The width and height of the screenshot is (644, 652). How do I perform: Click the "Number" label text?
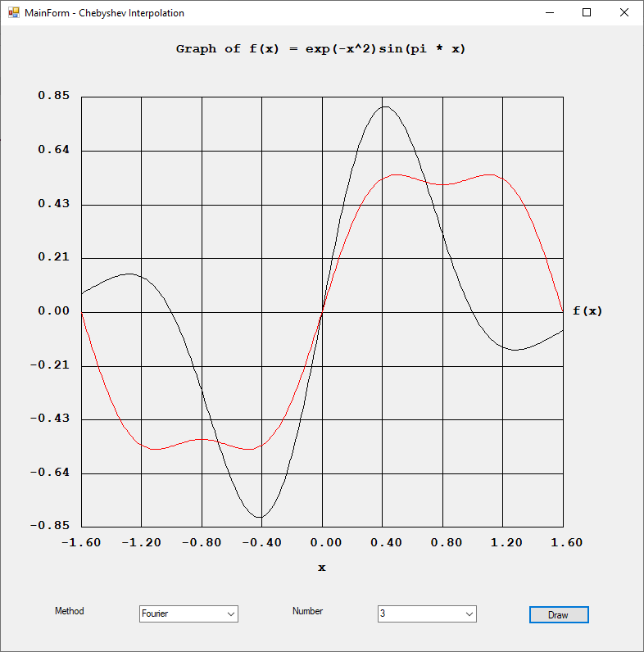tap(307, 611)
